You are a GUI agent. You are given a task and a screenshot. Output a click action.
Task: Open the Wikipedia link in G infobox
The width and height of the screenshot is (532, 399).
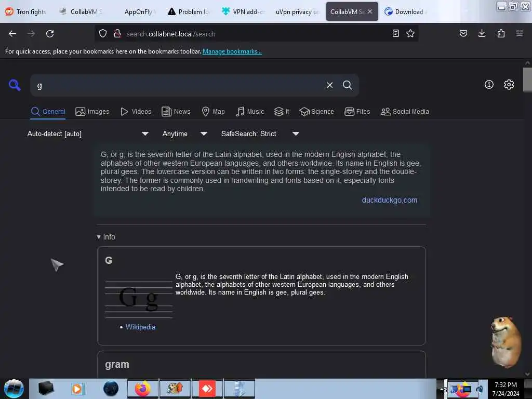(x=140, y=327)
